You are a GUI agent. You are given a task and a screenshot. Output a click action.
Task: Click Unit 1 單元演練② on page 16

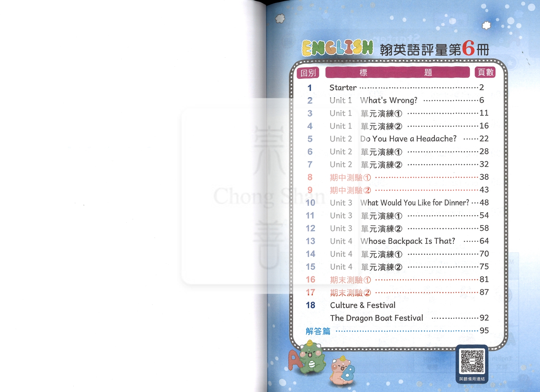click(x=397, y=126)
